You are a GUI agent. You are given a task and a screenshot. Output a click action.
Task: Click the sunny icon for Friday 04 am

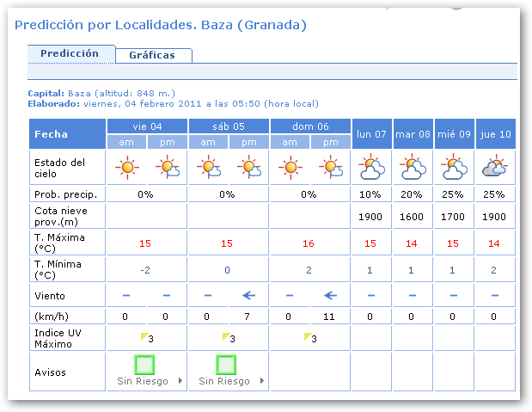coord(126,167)
